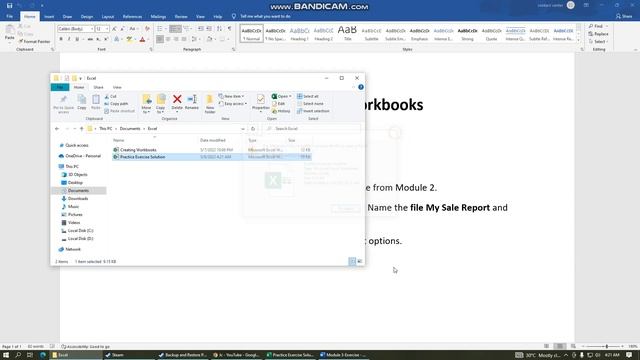This screenshot has width=640, height=360.
Task: Click Rename icon in Explorer ribbon
Action: pos(191,102)
